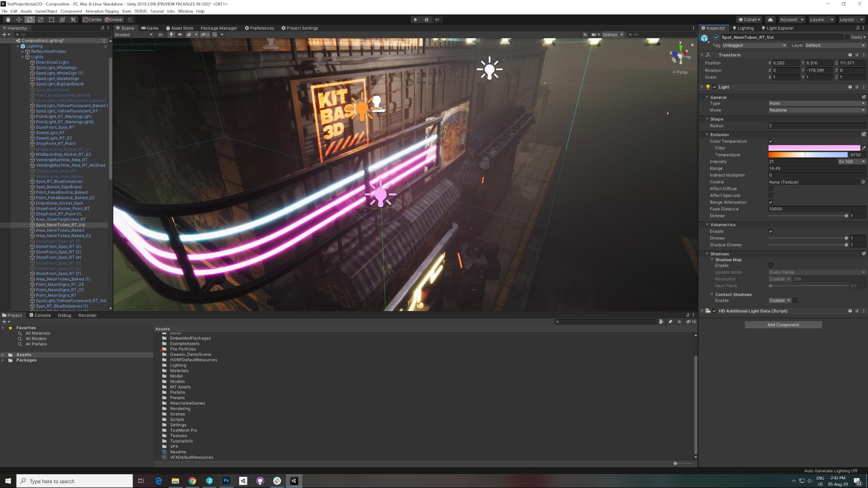Toggle Center pivot mode button
Image resolution: width=868 pixels, height=488 pixels.
(92, 20)
